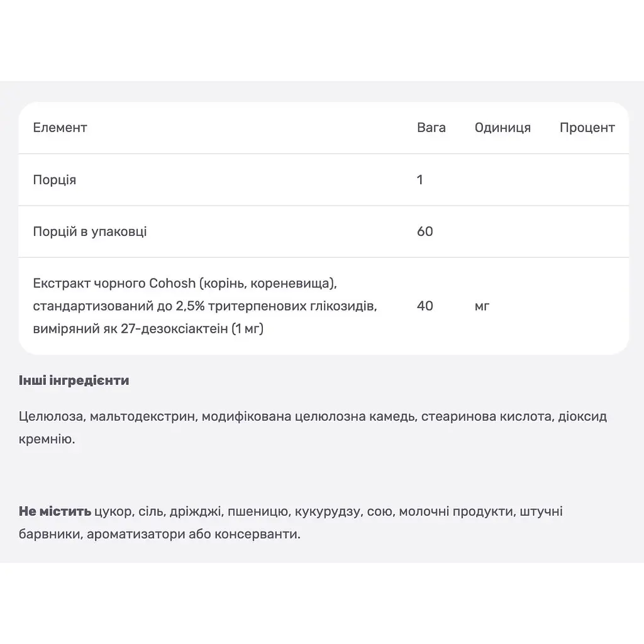
Task: Click the барвники, ароматизатори або консерванти line
Action: [160, 534]
